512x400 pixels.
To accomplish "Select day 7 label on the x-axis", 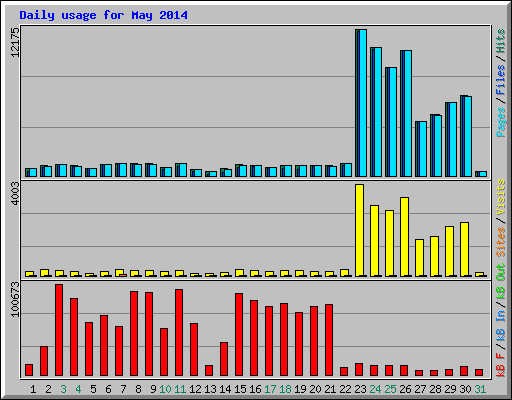I will 123,389.
